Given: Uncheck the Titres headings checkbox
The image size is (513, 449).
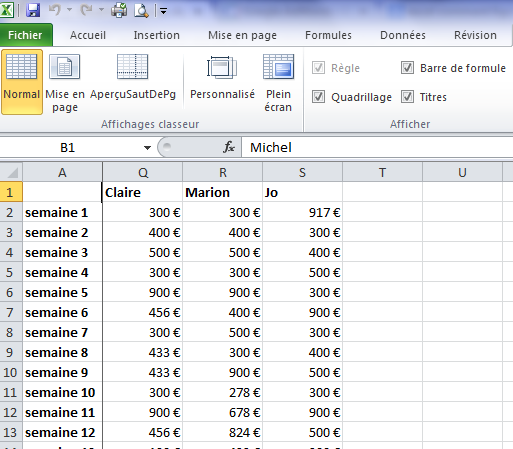Looking at the screenshot, I should pyautogui.click(x=407, y=97).
